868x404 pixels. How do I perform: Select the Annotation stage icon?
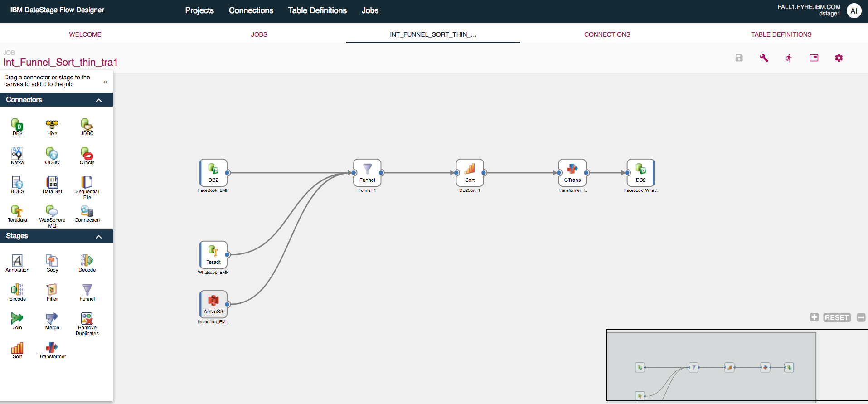tap(17, 261)
